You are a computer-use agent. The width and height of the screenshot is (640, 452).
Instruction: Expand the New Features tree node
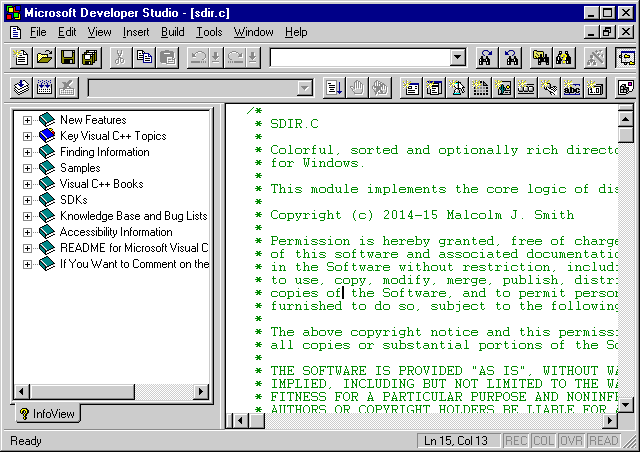click(27, 120)
